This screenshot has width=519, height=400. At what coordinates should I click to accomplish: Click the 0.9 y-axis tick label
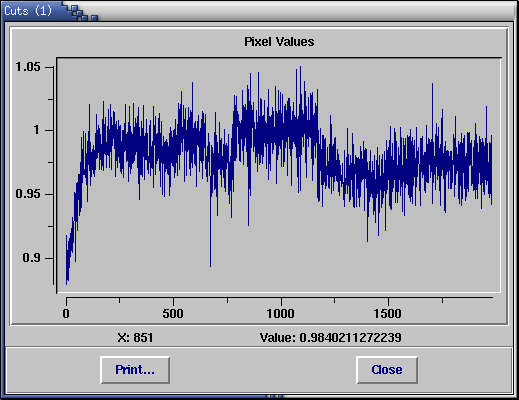[x=31, y=258]
